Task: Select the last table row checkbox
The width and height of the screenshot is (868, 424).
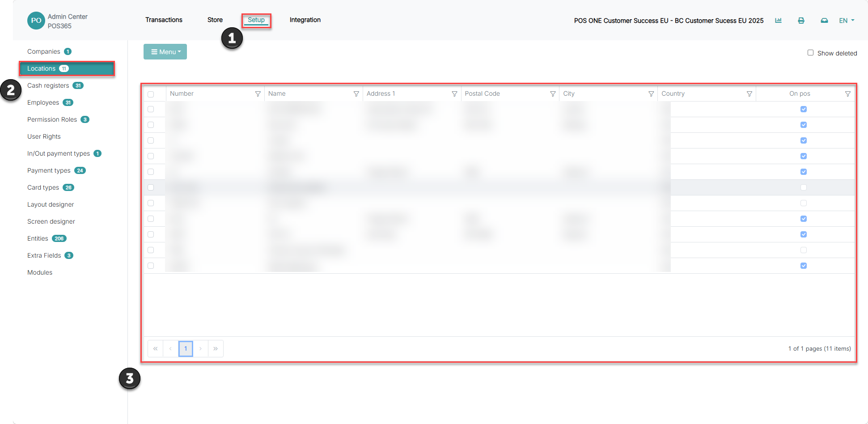Action: point(151,266)
